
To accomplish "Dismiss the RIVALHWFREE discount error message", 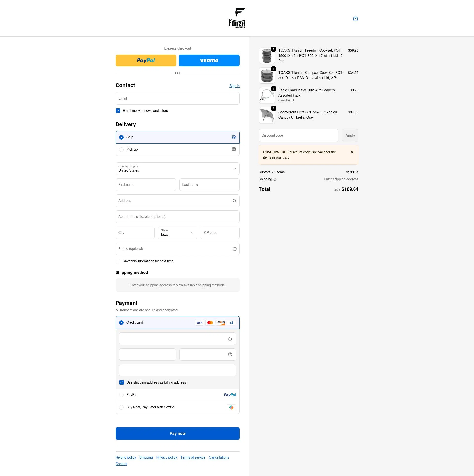I will 352,152.
